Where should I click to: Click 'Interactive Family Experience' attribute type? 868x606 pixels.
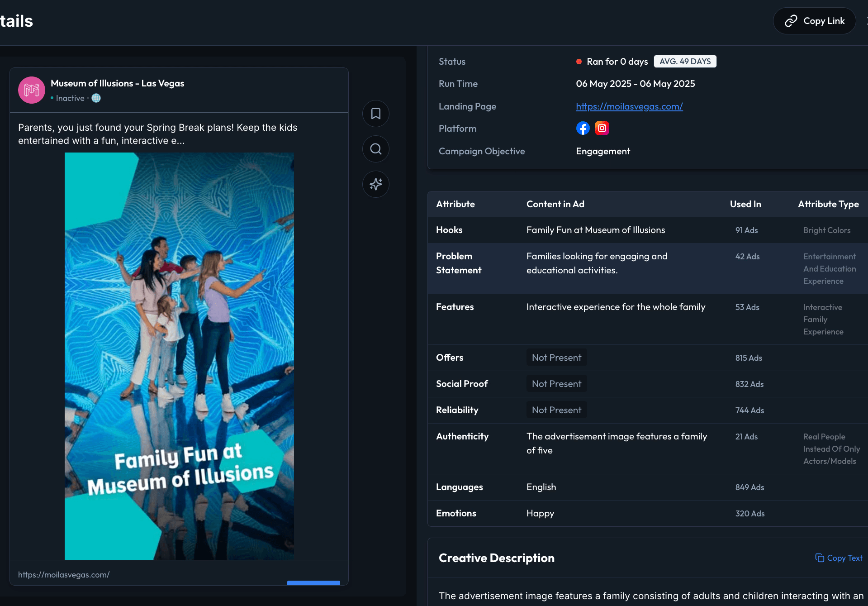[x=823, y=320]
